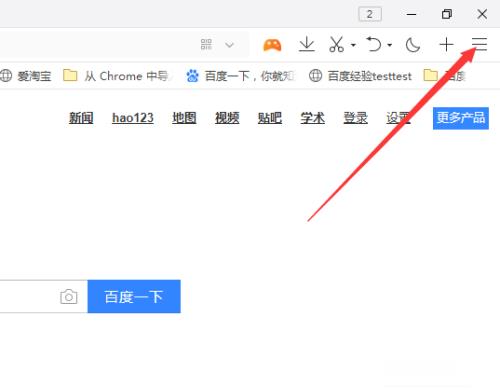Open the 设置 settings link

click(398, 118)
